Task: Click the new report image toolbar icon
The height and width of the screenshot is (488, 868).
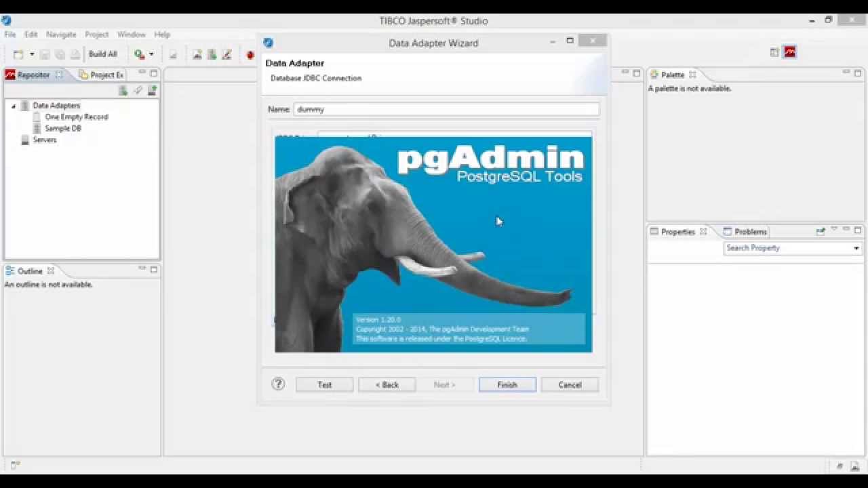Action: [197, 54]
